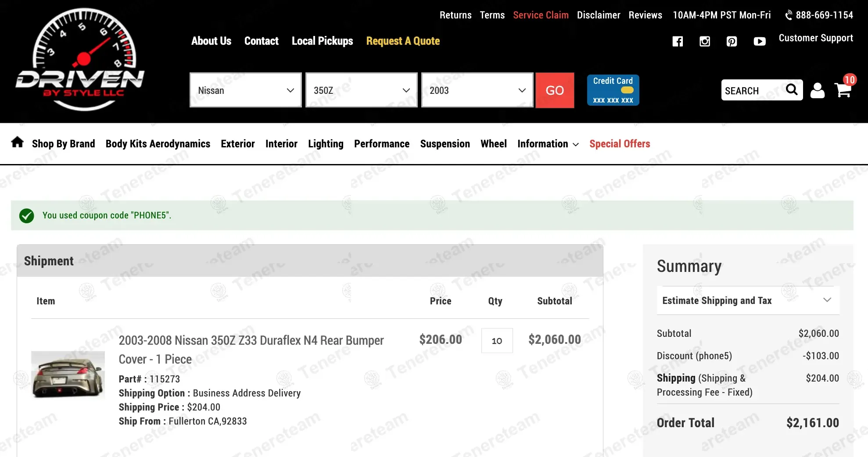Viewport: 868px width, 457px height.
Task: Open the Suspension category
Action: [445, 144]
